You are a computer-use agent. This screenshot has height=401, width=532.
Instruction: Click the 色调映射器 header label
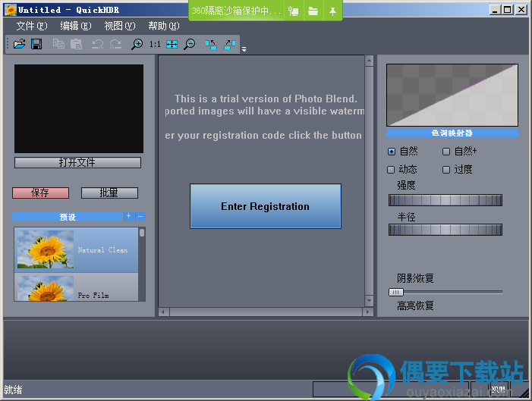tap(452, 133)
